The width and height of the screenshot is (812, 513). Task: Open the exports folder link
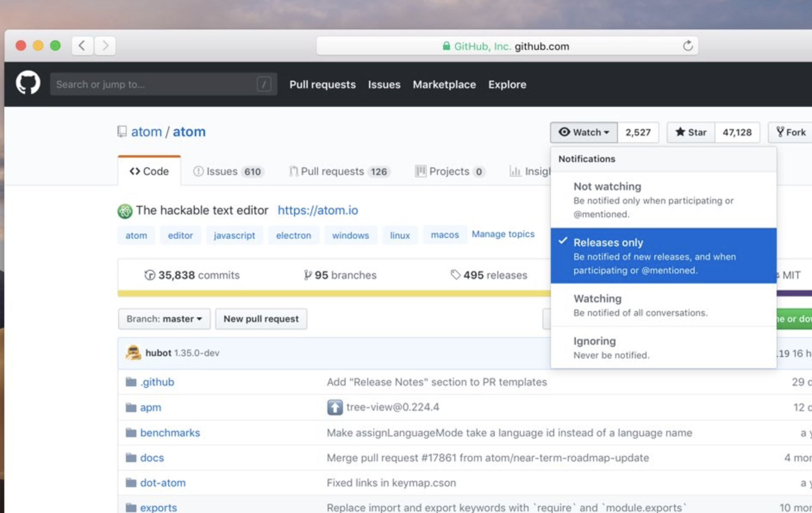(158, 507)
